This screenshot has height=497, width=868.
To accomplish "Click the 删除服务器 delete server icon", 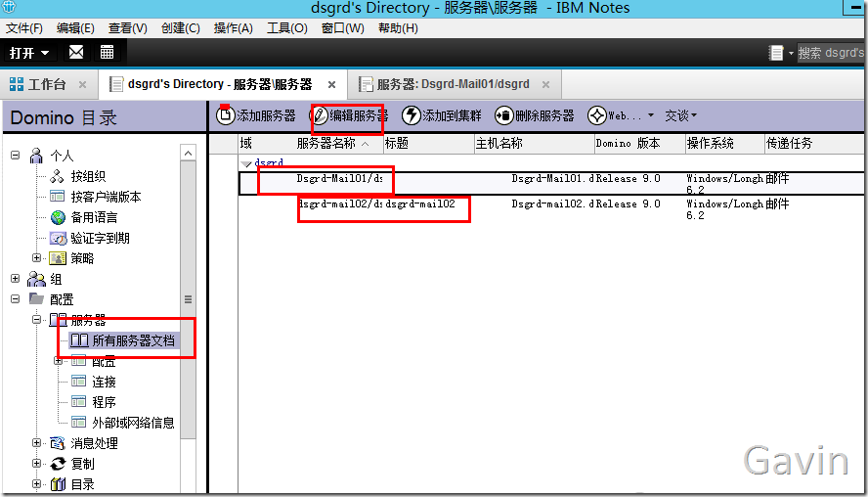I will click(503, 115).
